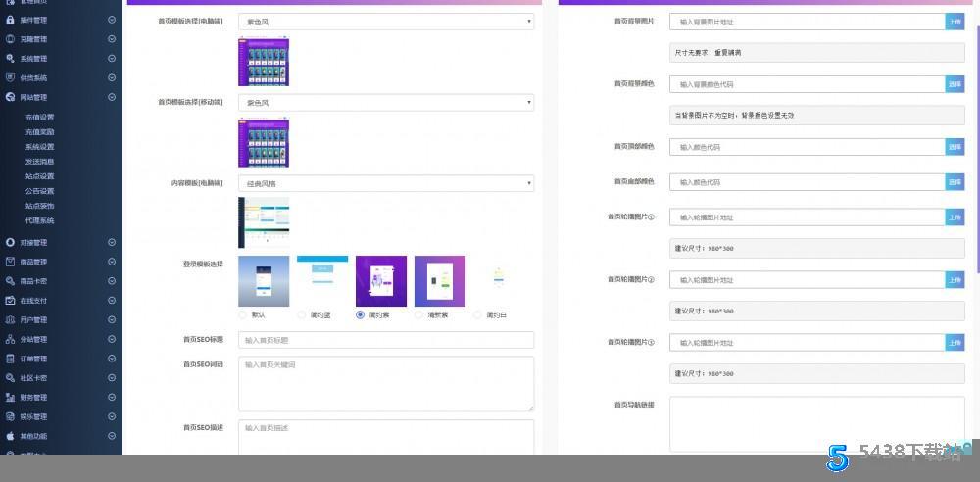Open 系统设置 submenu item

tap(39, 147)
